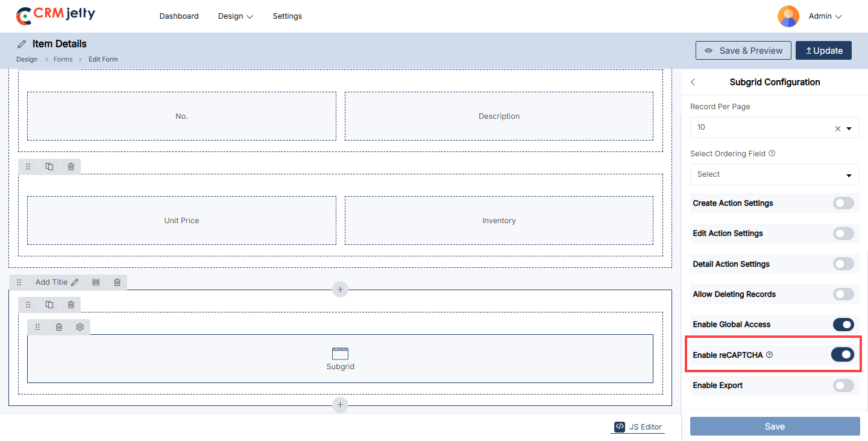The width and height of the screenshot is (868, 441).
Task: Delete the Subgrid field via trash icon
Action: click(x=58, y=327)
